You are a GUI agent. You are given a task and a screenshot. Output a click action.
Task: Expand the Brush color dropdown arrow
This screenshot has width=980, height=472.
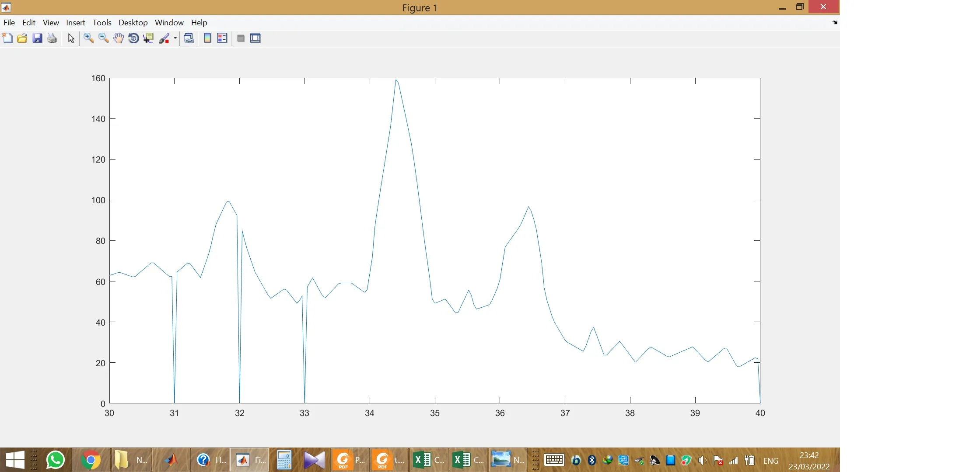[x=175, y=38]
